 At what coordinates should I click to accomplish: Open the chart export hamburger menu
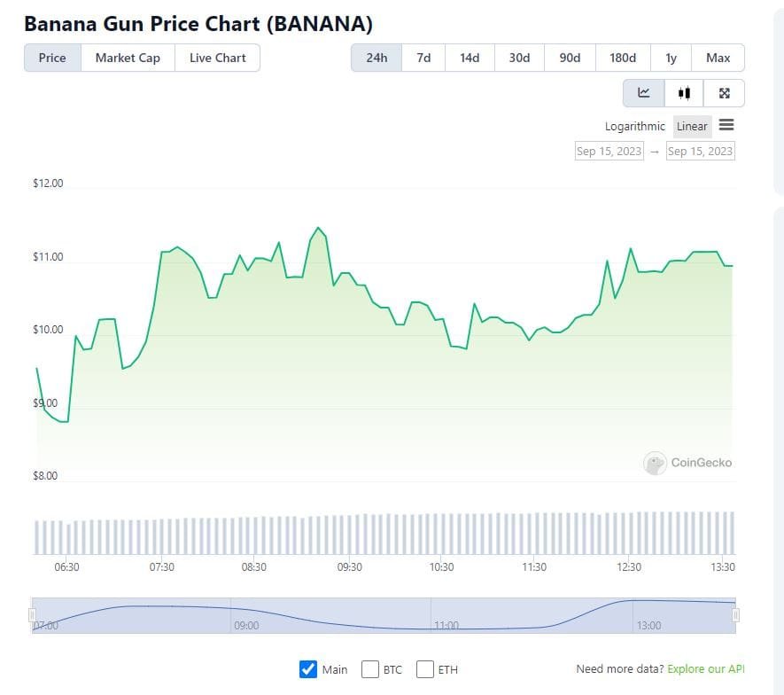click(x=726, y=125)
